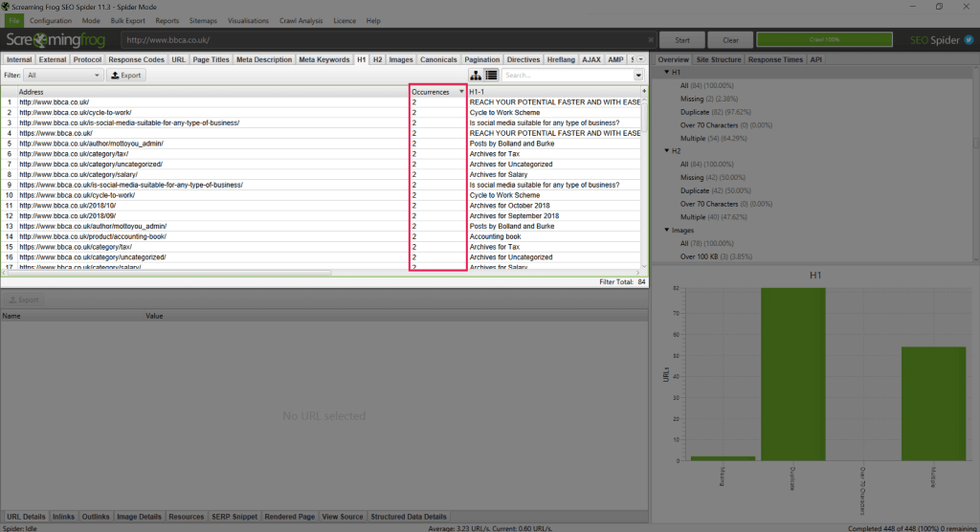Select Images Over 100 KB entry
The image size is (980, 532).
tap(716, 256)
